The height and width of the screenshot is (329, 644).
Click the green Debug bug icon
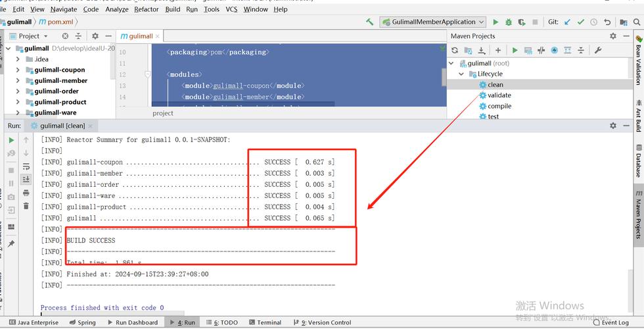click(x=509, y=22)
